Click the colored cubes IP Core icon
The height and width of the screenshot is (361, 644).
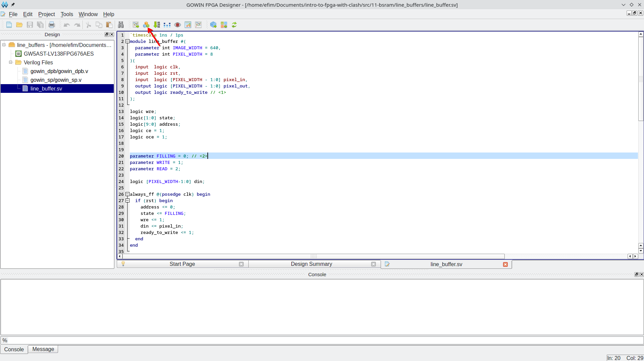[x=146, y=25]
